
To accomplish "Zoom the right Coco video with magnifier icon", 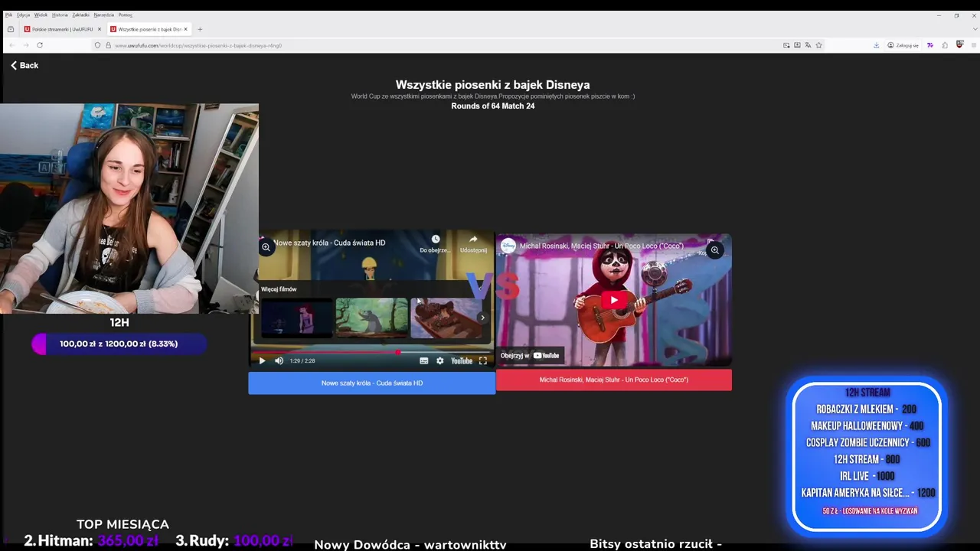I will [714, 250].
